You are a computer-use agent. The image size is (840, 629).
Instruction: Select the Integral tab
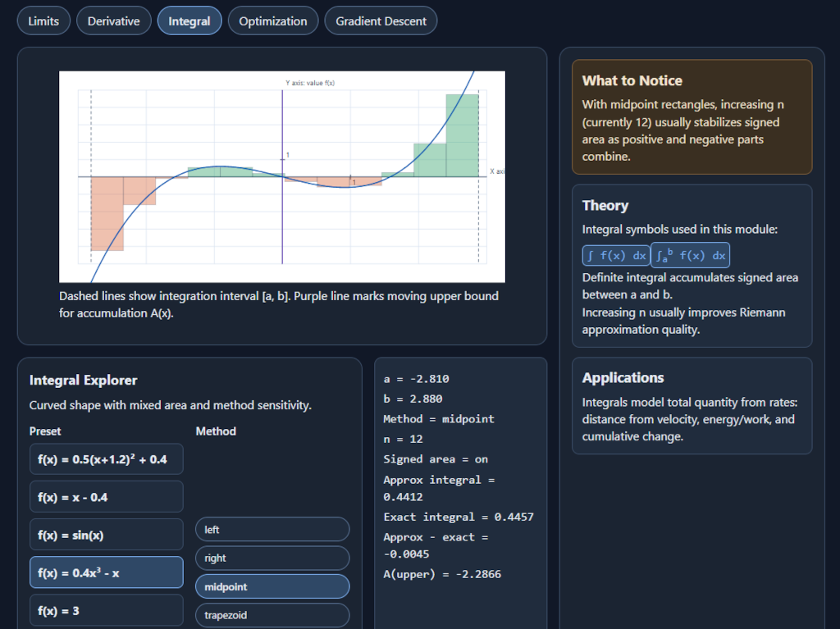coord(189,21)
